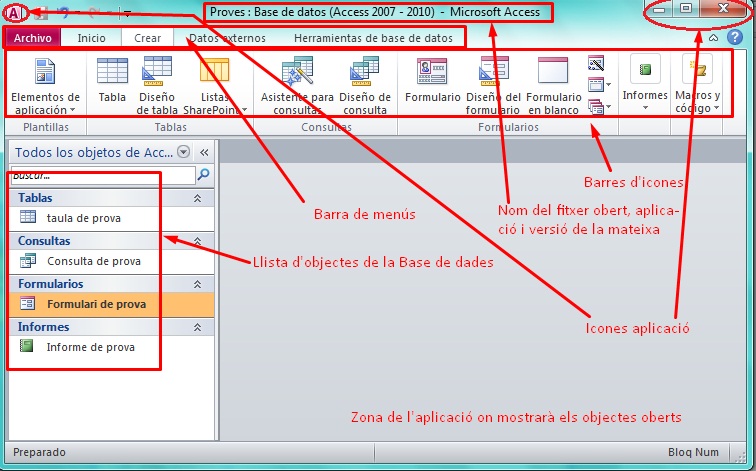Save using quick access toolbar icon
Image resolution: width=756 pixels, height=471 pixels.
click(40, 13)
